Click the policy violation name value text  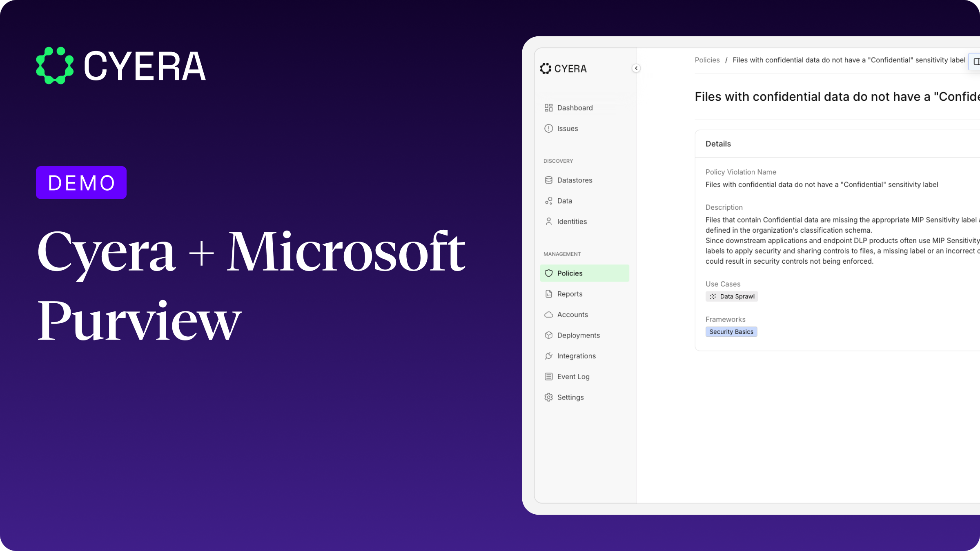coord(822,184)
